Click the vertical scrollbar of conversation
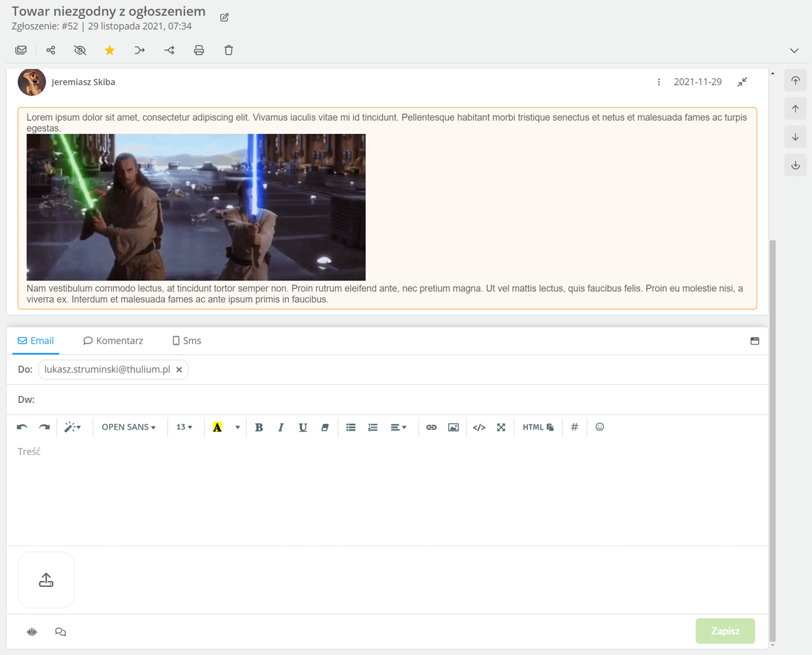Screen dimensions: 812x655 pyautogui.click(x=773, y=441)
